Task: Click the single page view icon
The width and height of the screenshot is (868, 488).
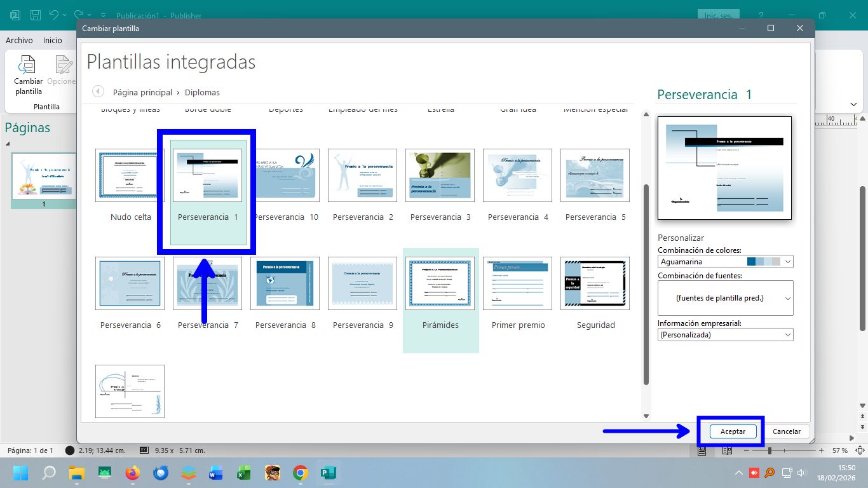Action: point(702,451)
